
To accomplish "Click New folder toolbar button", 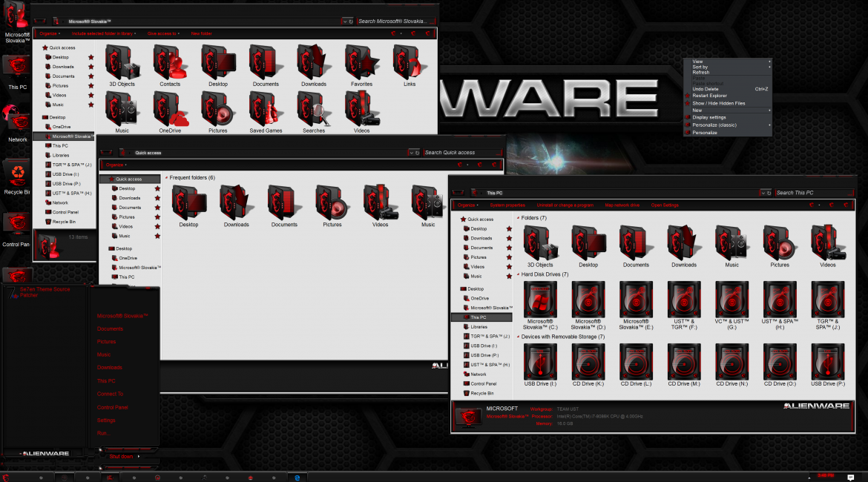I will pyautogui.click(x=201, y=34).
